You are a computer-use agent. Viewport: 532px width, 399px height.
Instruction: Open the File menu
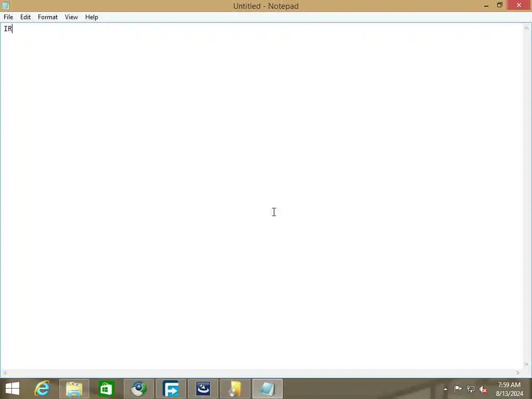coord(8,17)
